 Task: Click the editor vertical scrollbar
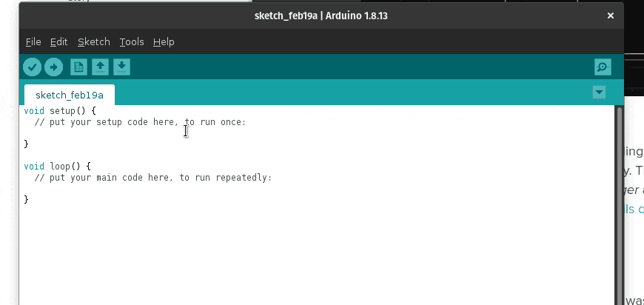coord(620,205)
